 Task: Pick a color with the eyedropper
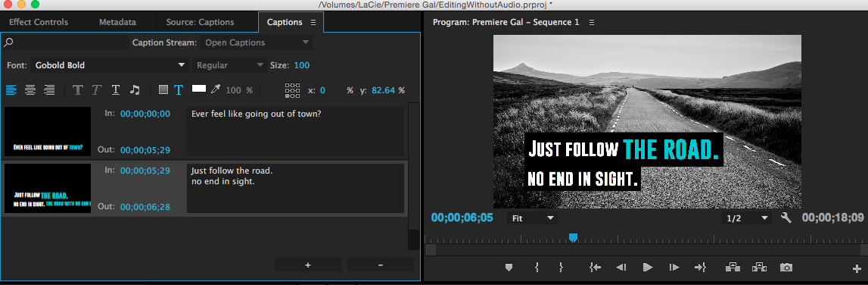(x=216, y=90)
